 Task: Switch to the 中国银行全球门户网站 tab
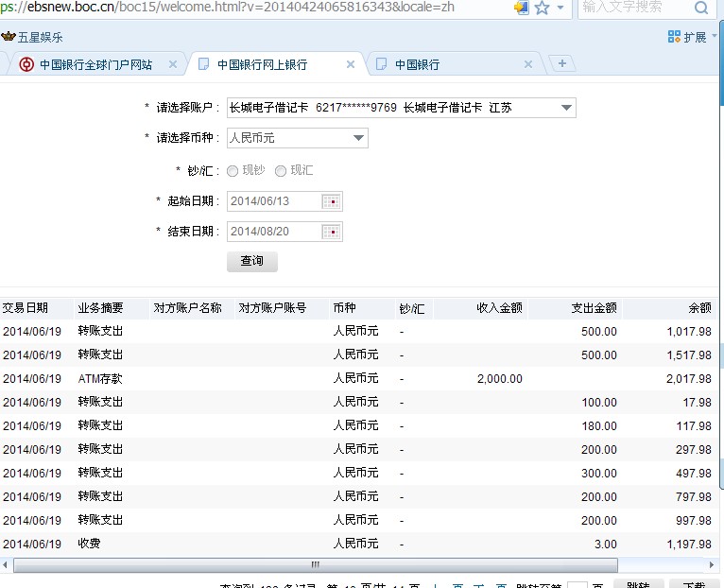[95, 64]
